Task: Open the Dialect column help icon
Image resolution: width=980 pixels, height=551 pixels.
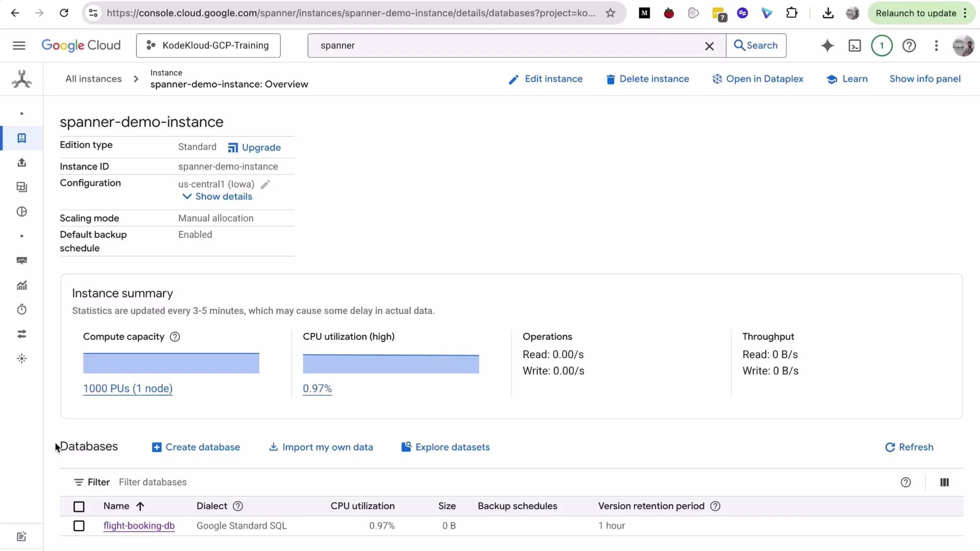Action: (238, 506)
